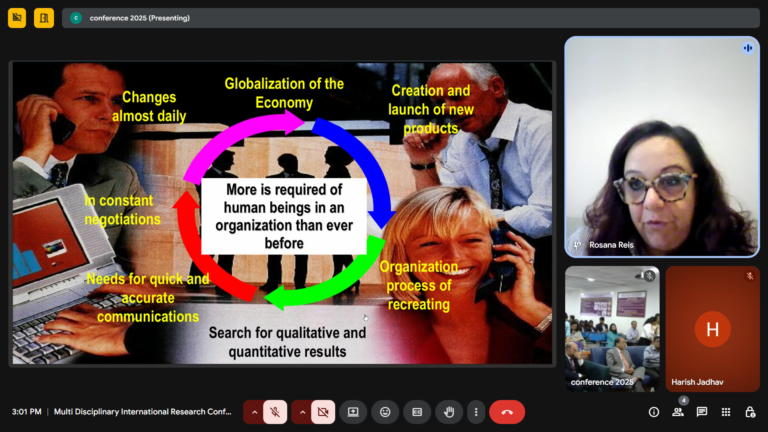Open the more options menu
This screenshot has height=432, width=768.
pos(475,412)
